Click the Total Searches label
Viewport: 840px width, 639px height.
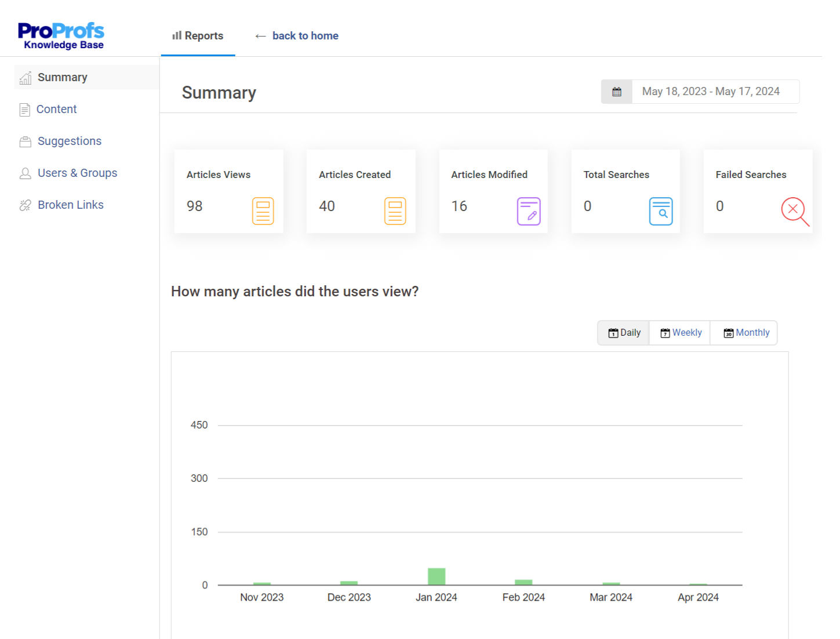(616, 175)
